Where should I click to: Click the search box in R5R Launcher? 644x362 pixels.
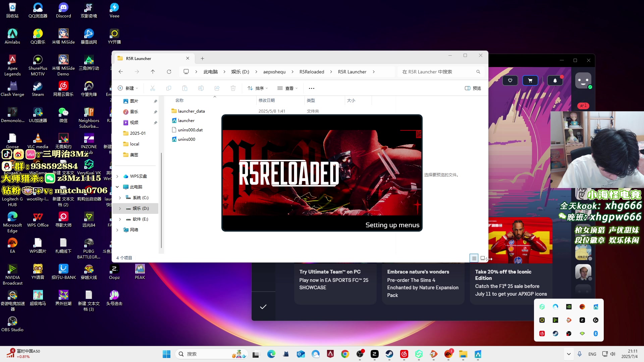(x=440, y=72)
